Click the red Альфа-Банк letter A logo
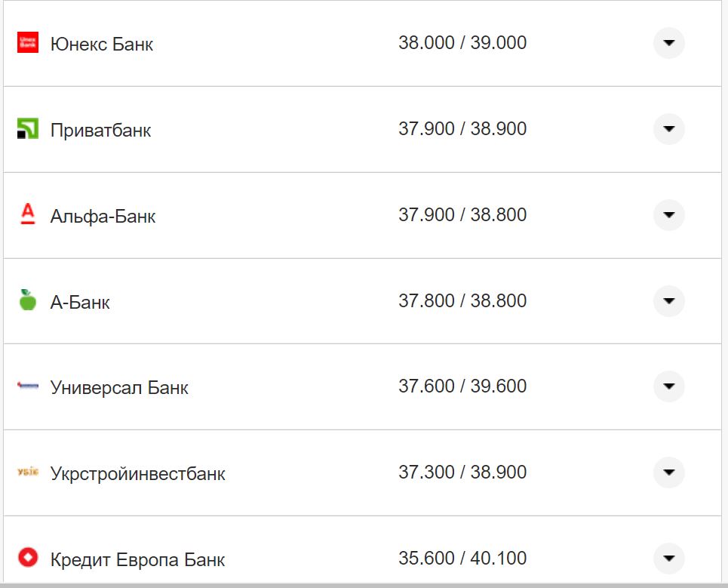Image resolution: width=728 pixels, height=588 pixels. pos(28,215)
